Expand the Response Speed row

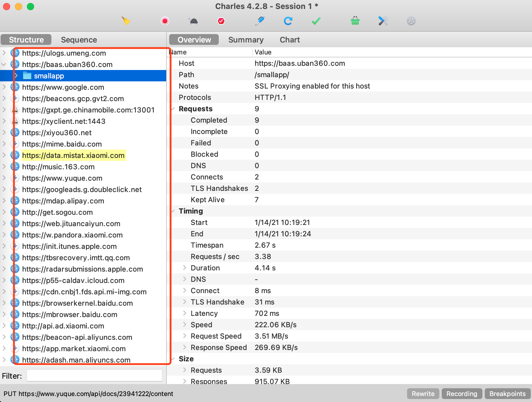pyautogui.click(x=184, y=347)
